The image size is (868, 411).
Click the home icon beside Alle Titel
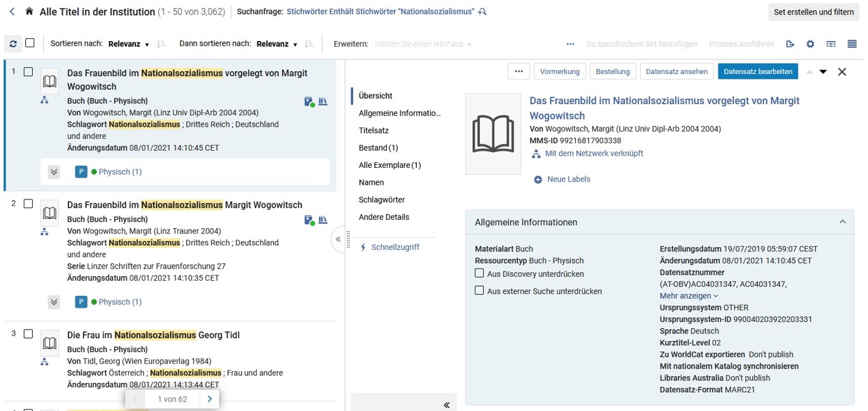pyautogui.click(x=29, y=12)
